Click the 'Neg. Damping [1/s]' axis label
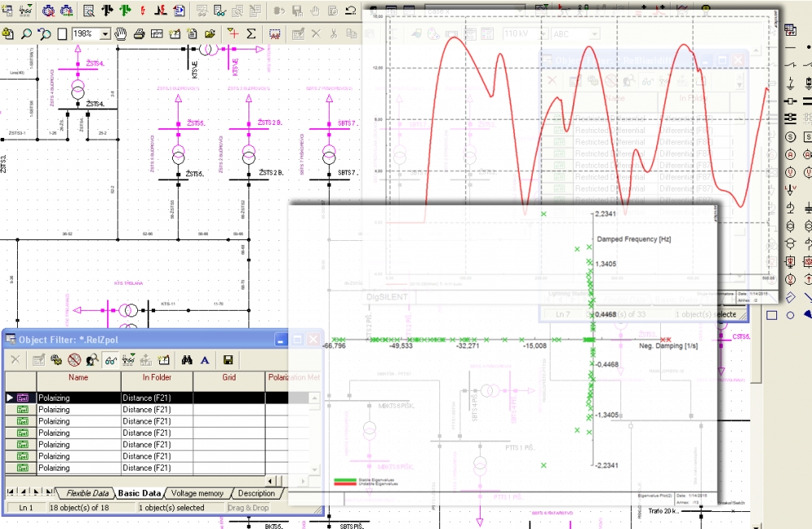Screen dimensions: 812x529 tap(668, 346)
